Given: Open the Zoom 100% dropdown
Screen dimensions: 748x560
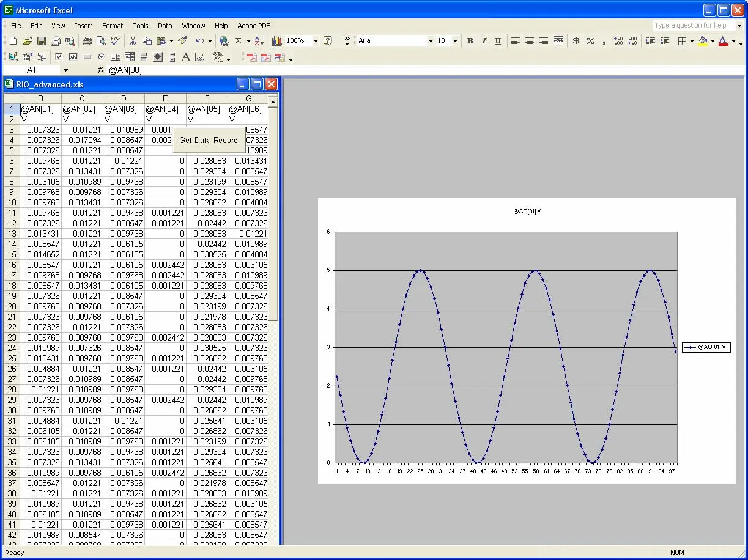Looking at the screenshot, I should tap(316, 41).
